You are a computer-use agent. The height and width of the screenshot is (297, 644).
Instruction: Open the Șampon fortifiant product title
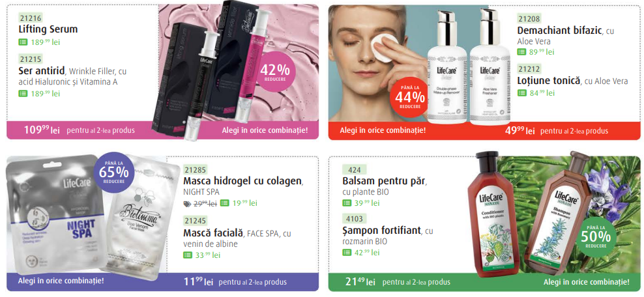tap(381, 231)
